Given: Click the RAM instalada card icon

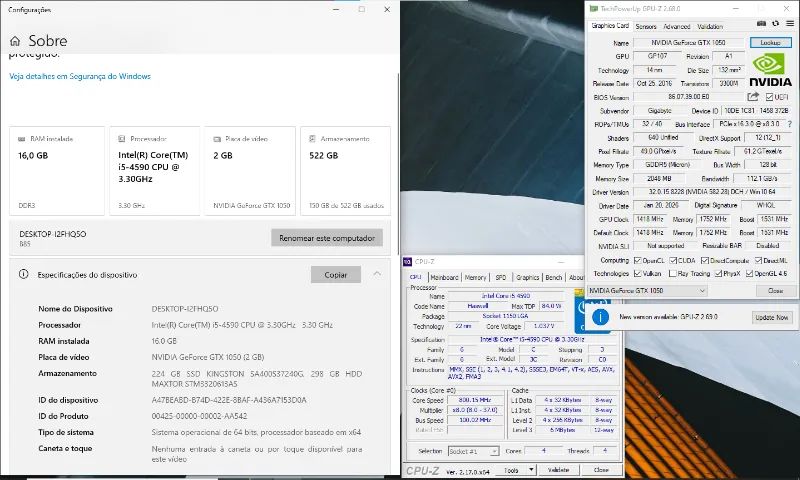Looking at the screenshot, I should coord(21,139).
